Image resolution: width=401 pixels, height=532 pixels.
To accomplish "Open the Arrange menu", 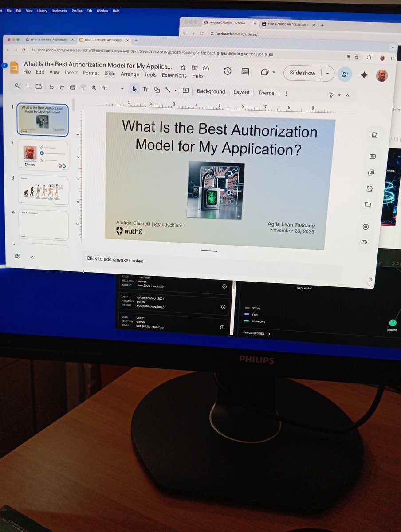I will [130, 74].
